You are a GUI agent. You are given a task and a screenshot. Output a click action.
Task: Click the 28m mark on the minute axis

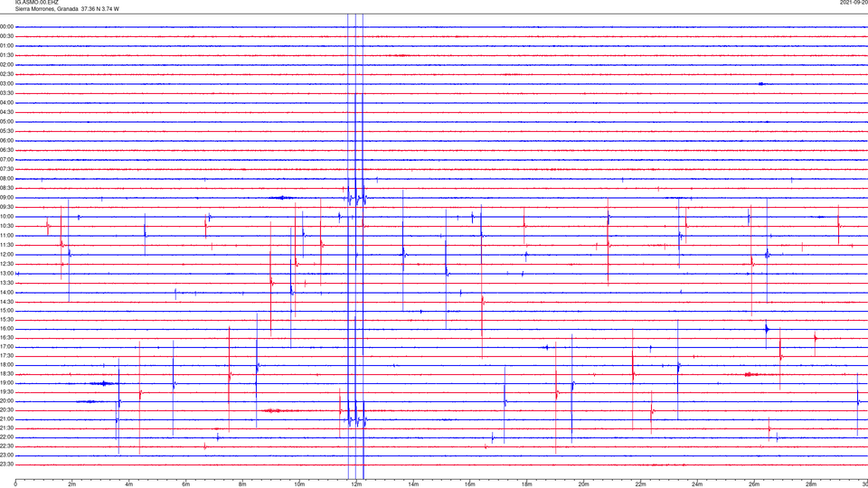pyautogui.click(x=810, y=484)
